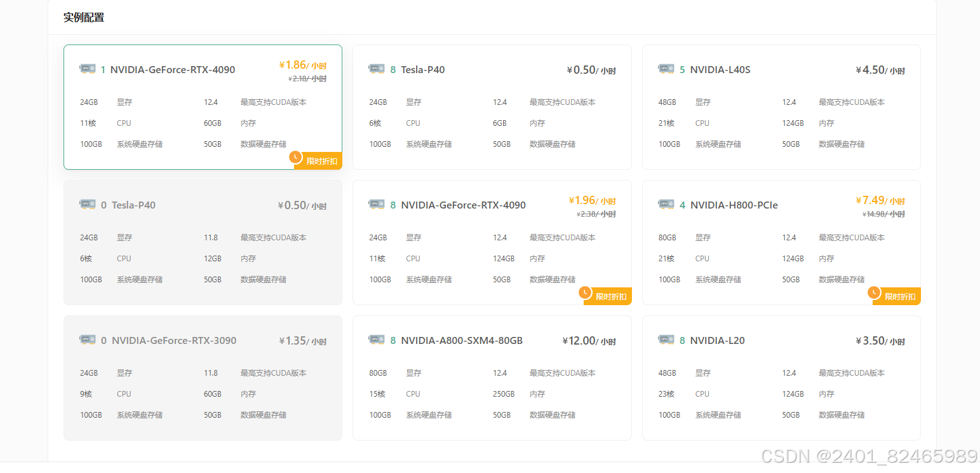
Task: Click the ¥7.49/小时 price on H800
Action: [880, 200]
